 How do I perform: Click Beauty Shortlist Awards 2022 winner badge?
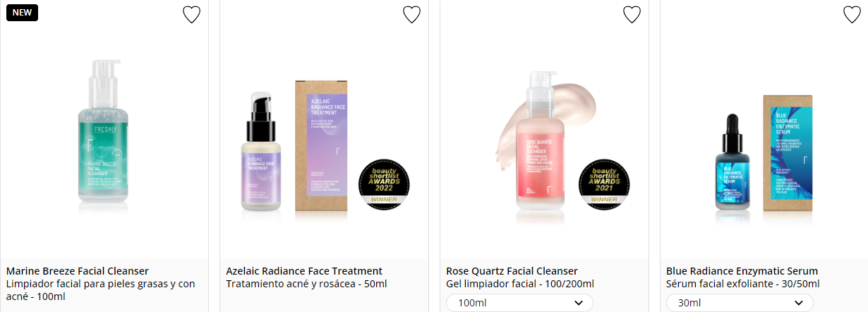click(385, 184)
